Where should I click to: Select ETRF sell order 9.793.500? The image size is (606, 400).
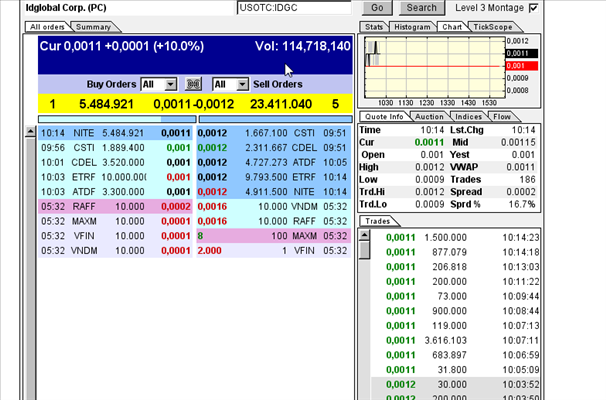(x=274, y=177)
